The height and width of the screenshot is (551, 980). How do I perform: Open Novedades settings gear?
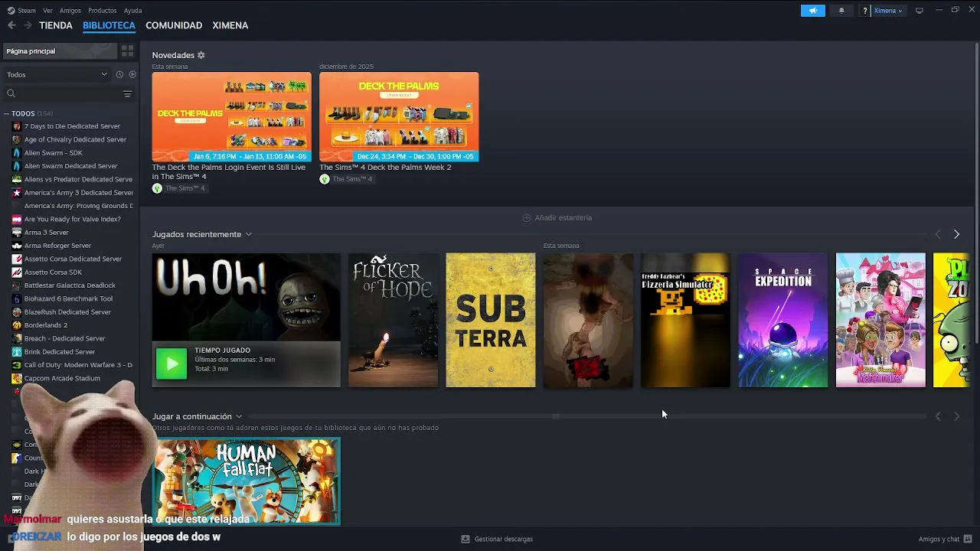[201, 55]
